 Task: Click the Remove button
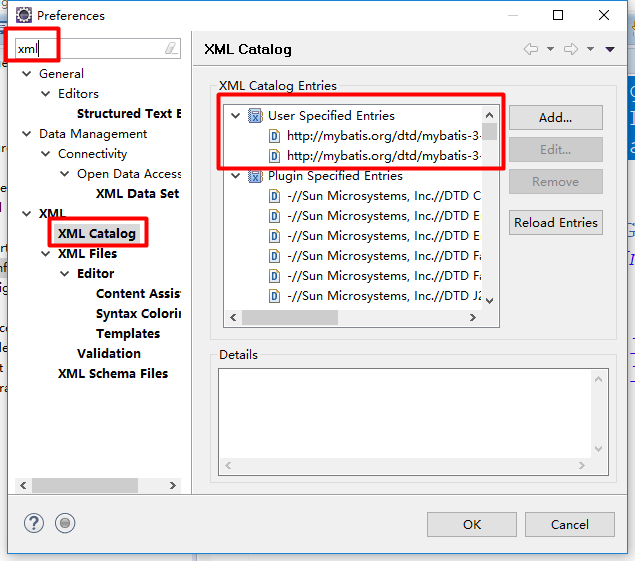[x=556, y=182]
